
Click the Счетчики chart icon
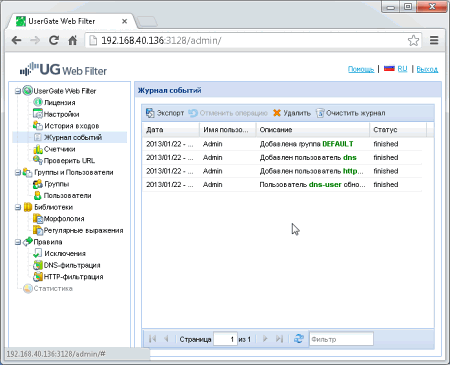pyautogui.click(x=38, y=149)
